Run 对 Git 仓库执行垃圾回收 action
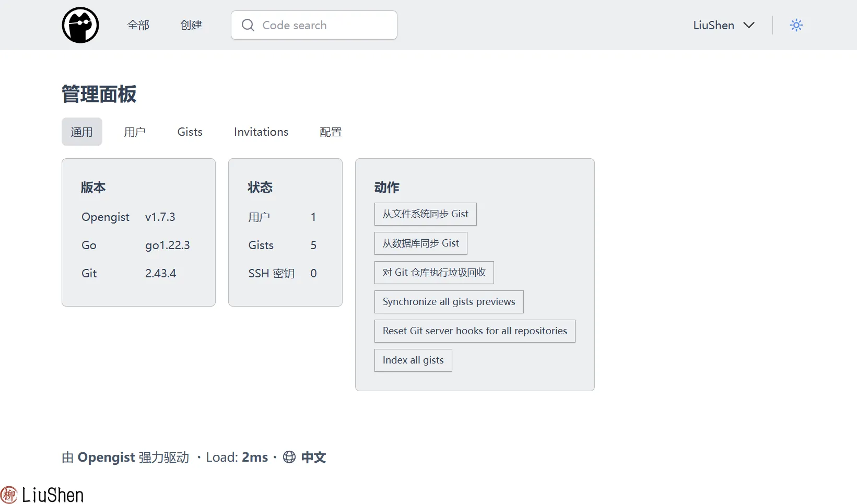Viewport: 857px width, 504px height. click(x=434, y=273)
